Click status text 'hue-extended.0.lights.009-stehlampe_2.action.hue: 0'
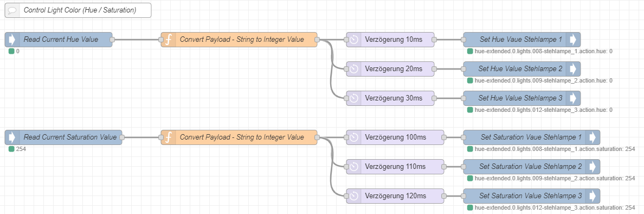644x214 pixels. tap(543, 81)
